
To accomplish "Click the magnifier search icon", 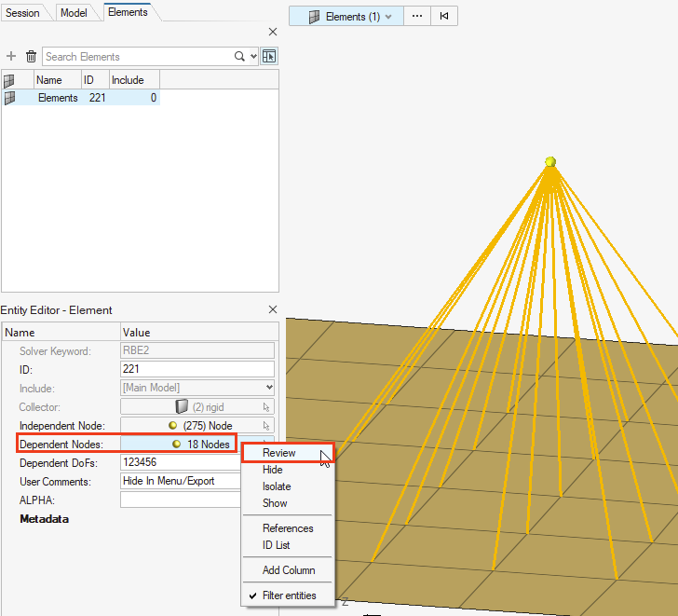I will (239, 56).
